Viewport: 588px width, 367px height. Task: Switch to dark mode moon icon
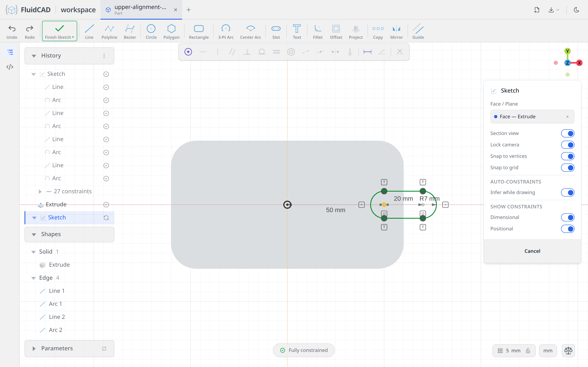click(x=576, y=10)
